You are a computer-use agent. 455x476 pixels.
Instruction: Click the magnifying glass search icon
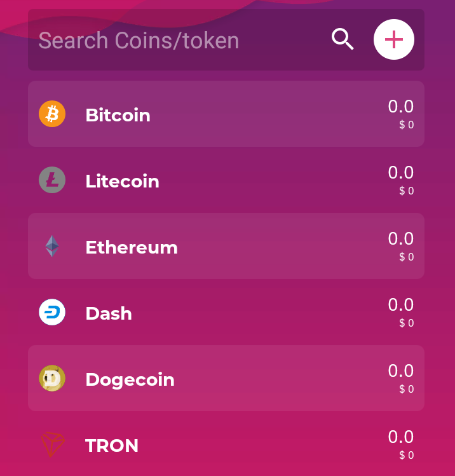[343, 39]
